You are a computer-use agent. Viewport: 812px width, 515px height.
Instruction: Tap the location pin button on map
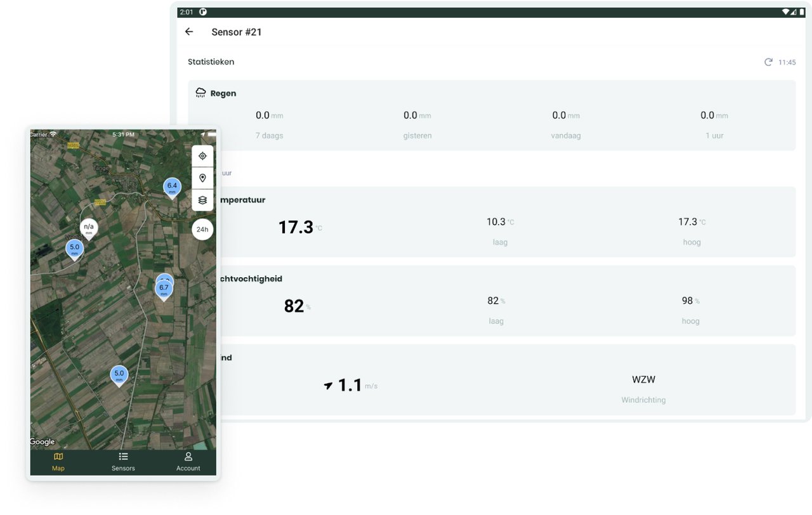(202, 178)
